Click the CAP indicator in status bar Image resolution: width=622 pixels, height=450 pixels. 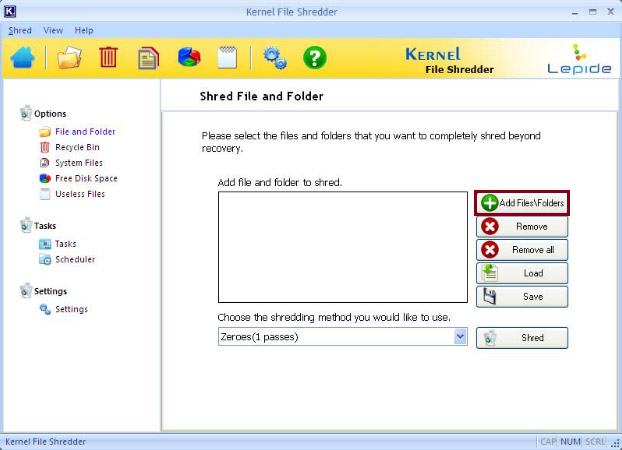[x=549, y=442]
